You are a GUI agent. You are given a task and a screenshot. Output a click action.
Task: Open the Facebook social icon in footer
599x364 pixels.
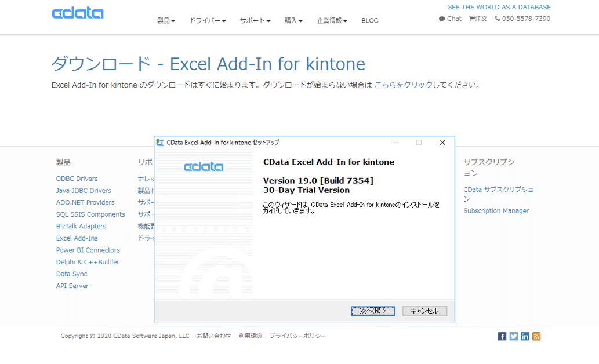point(502,336)
